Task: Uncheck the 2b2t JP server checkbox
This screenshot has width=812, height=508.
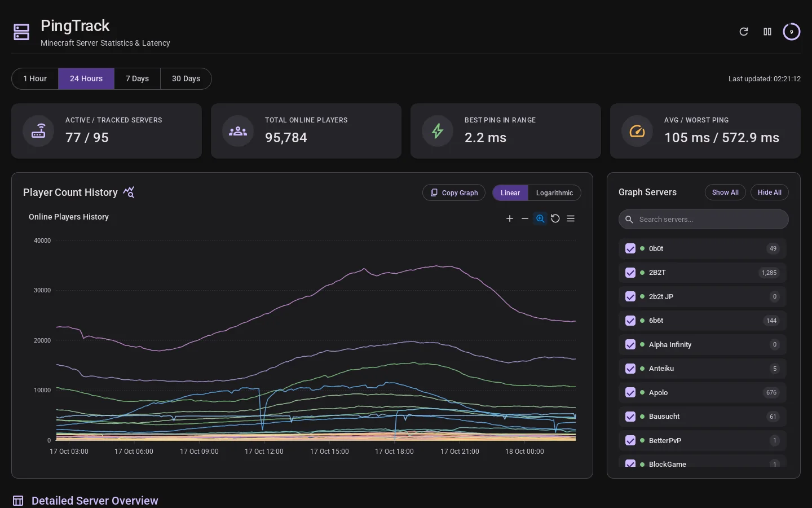Action: (630, 296)
